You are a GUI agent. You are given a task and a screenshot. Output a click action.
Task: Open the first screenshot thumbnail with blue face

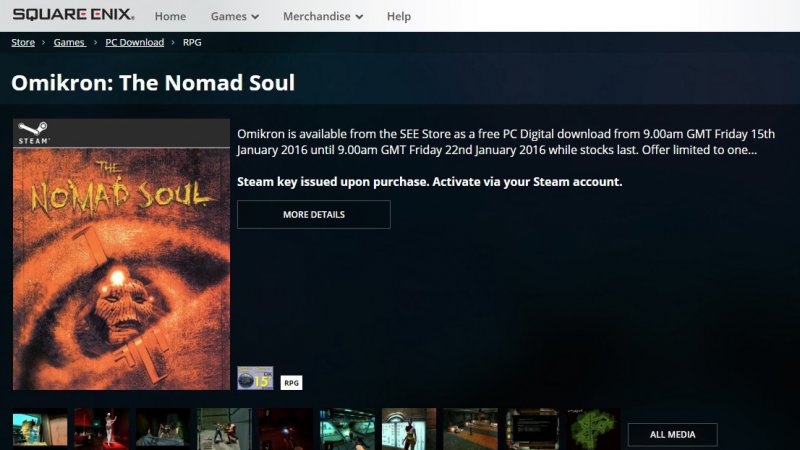[40, 429]
